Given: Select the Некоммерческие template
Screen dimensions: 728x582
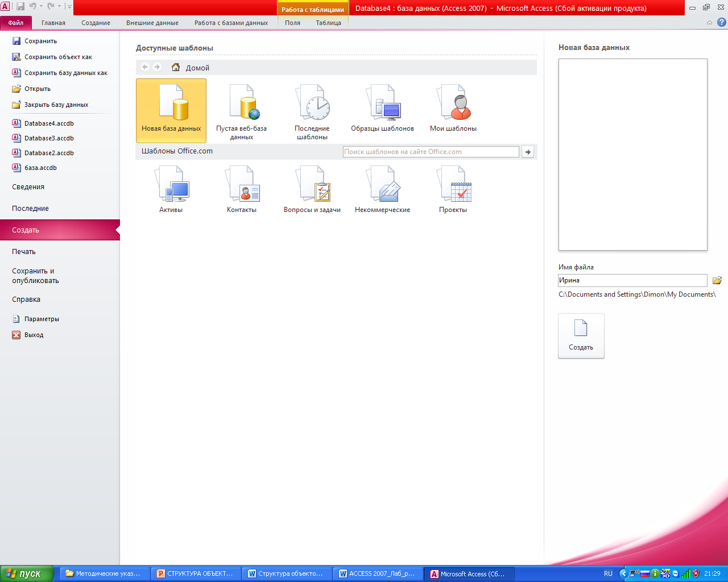Looking at the screenshot, I should pyautogui.click(x=383, y=189).
